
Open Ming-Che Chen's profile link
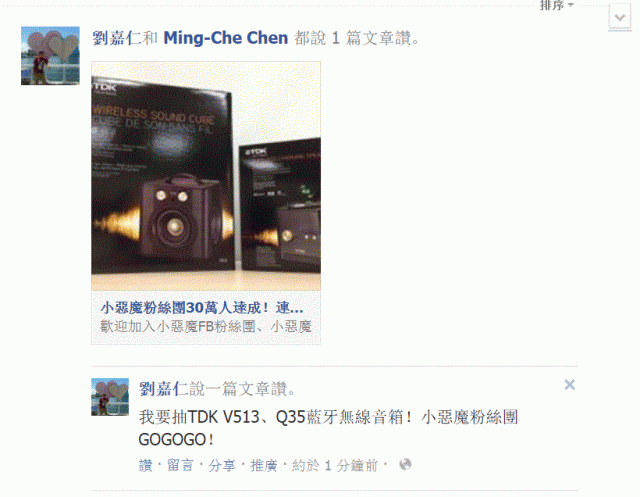(226, 38)
